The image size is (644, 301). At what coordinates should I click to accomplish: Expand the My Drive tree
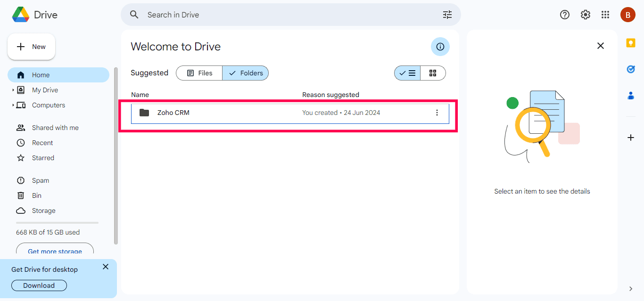(x=13, y=90)
